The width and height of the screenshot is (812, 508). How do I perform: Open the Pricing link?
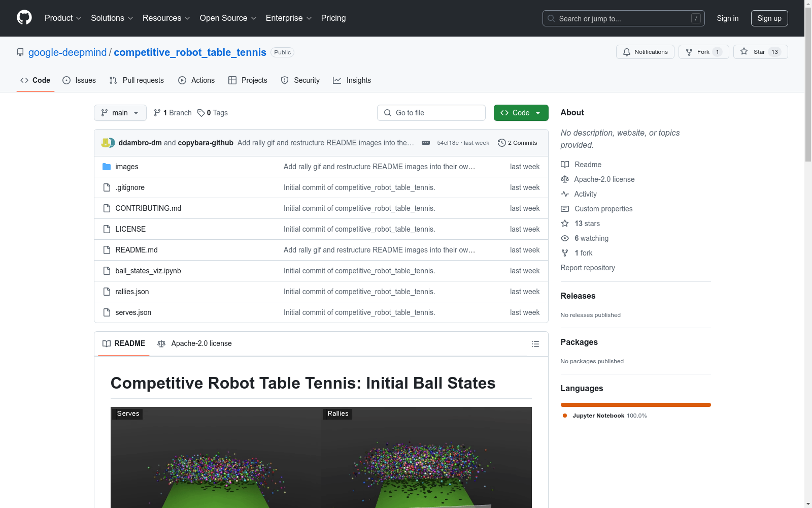tap(333, 18)
